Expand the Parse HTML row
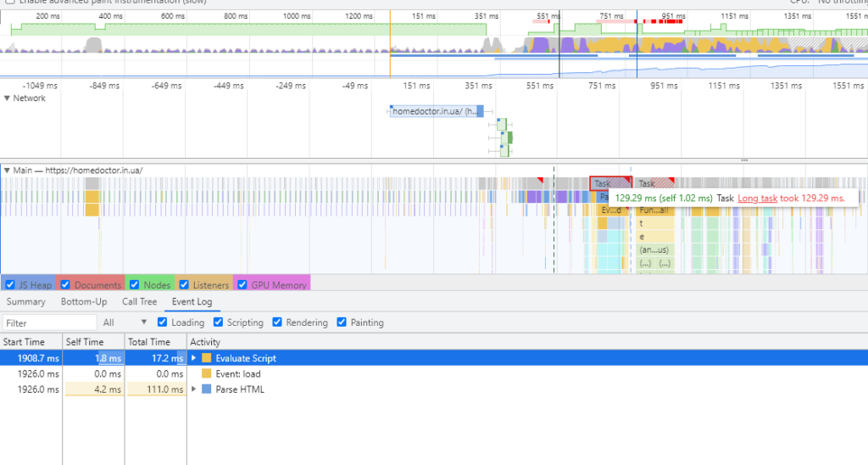Screen dimensions: 868x465 click(194, 389)
